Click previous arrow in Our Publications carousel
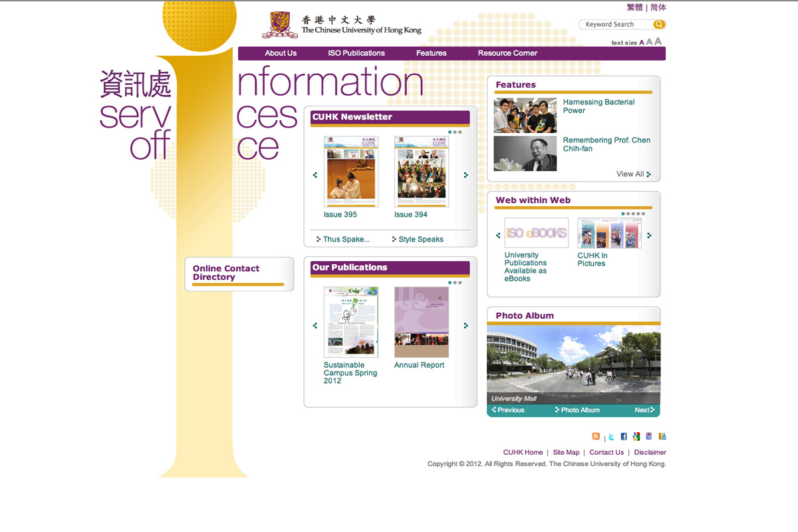The height and width of the screenshot is (532, 798). click(315, 325)
